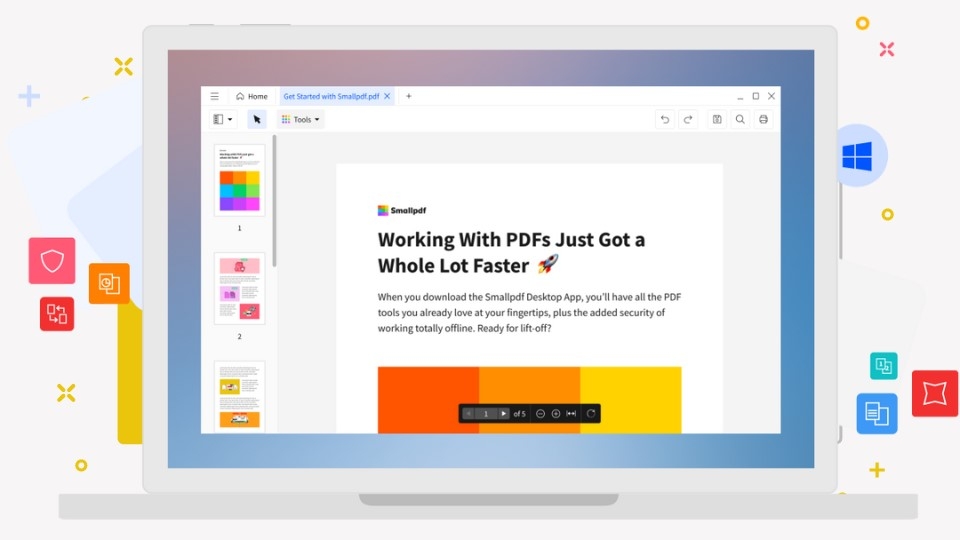960x540 pixels.
Task: Fit page to width
Action: 571,413
